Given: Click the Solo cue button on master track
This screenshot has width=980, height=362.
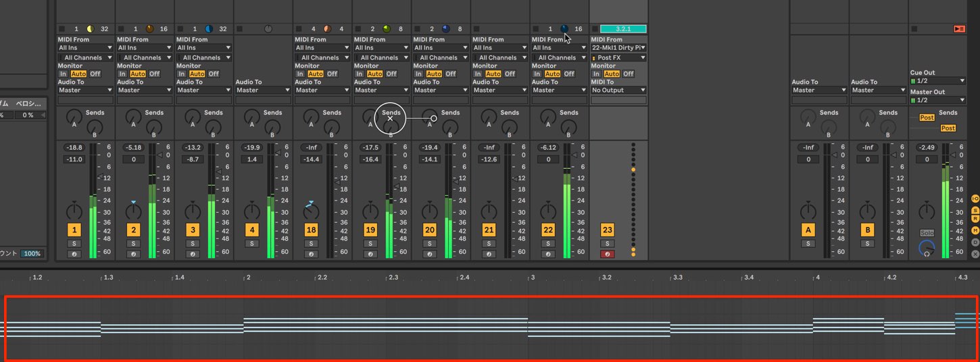Looking at the screenshot, I should (927, 232).
